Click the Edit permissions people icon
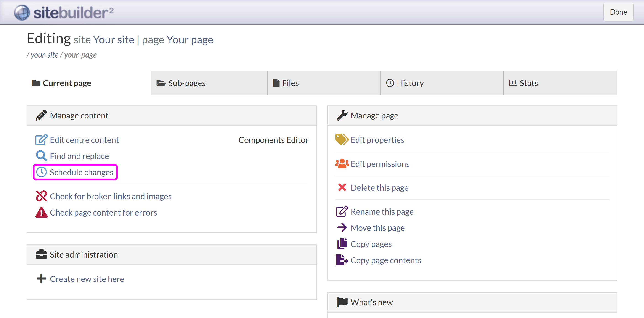The image size is (644, 318). (x=342, y=164)
